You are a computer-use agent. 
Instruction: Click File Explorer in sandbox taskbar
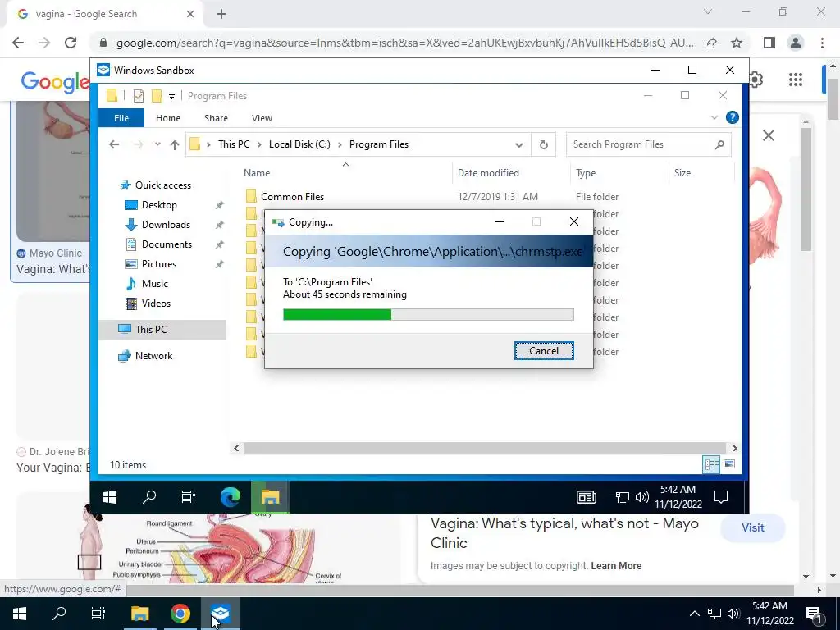click(271, 497)
